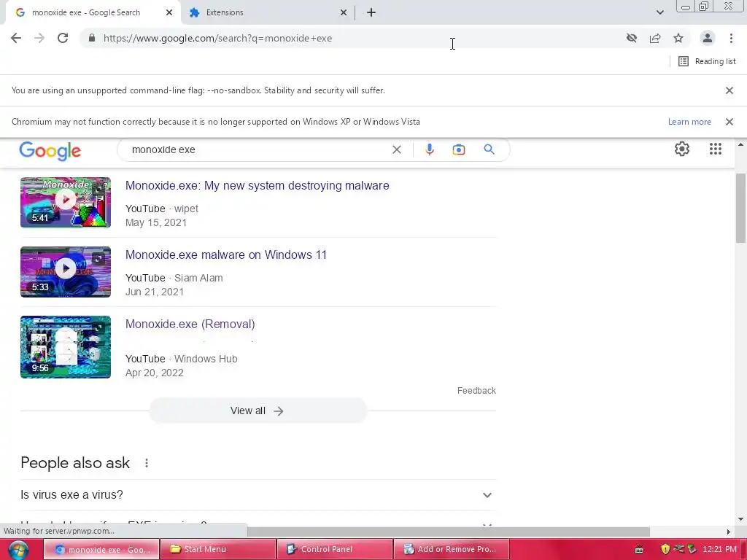Open 'Monoxide.exe (Removal)' result

coord(190,324)
